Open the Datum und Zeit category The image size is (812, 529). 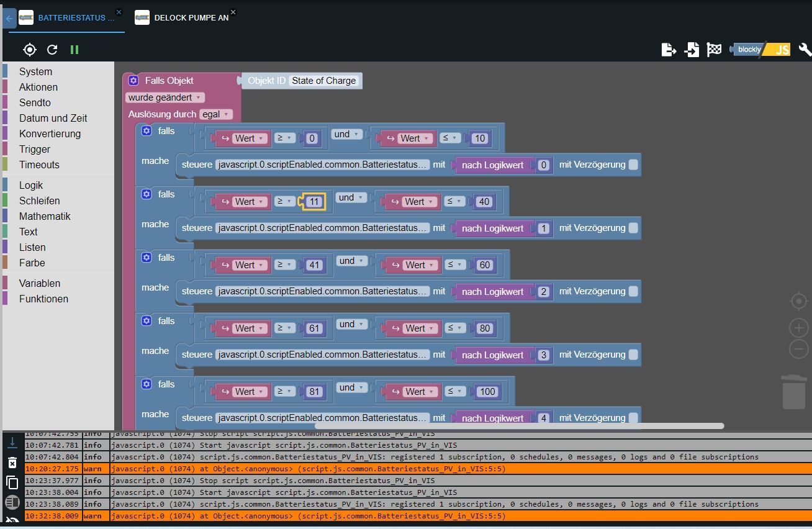pyautogui.click(x=53, y=118)
